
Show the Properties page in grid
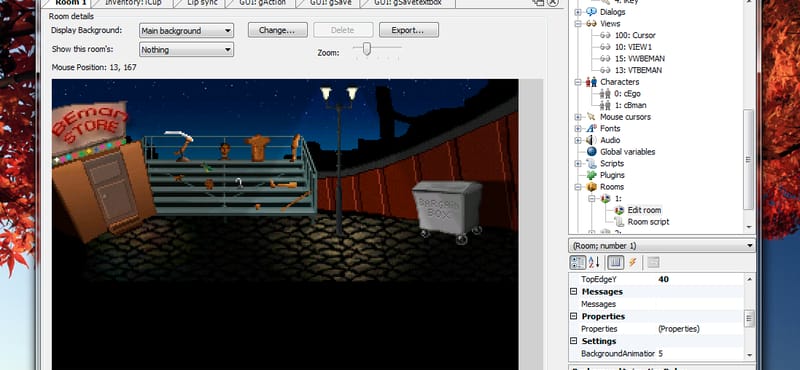point(615,262)
